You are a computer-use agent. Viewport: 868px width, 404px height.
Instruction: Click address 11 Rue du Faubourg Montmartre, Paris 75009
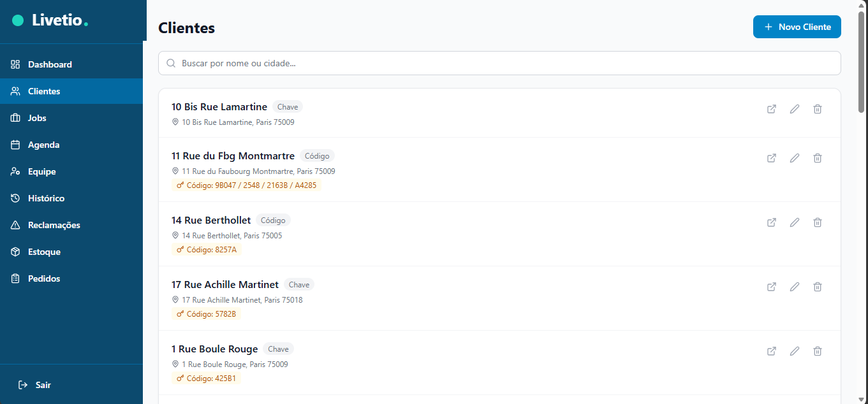[x=258, y=171]
